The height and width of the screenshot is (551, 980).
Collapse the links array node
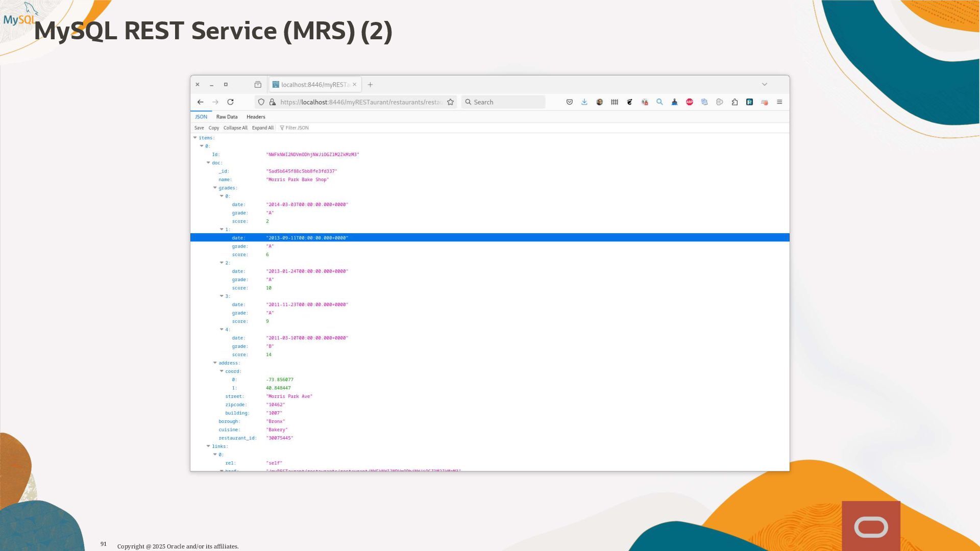(x=208, y=446)
